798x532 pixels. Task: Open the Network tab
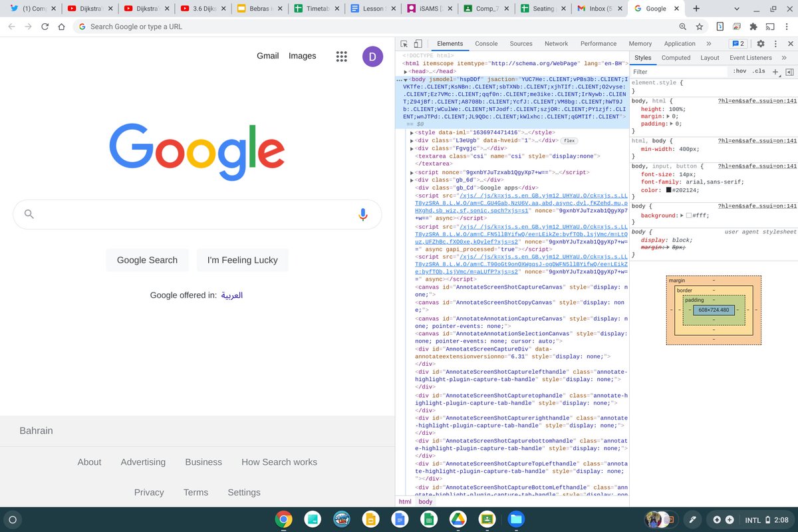pyautogui.click(x=557, y=44)
